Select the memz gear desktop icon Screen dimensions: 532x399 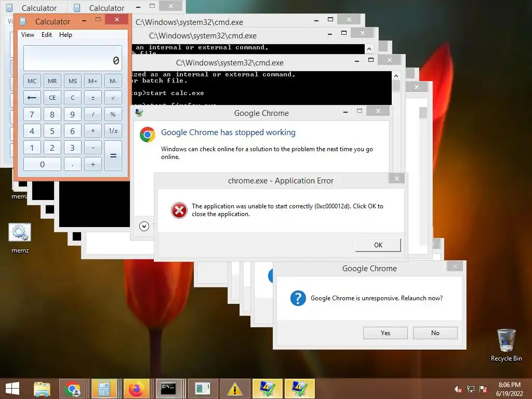[x=20, y=237]
